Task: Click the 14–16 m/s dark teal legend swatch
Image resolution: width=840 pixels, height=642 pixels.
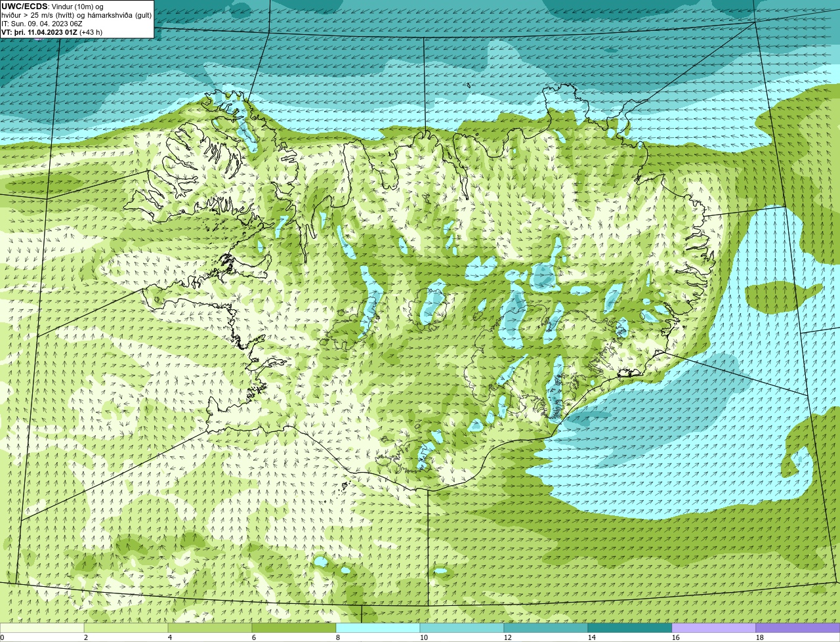Action: pos(630,628)
